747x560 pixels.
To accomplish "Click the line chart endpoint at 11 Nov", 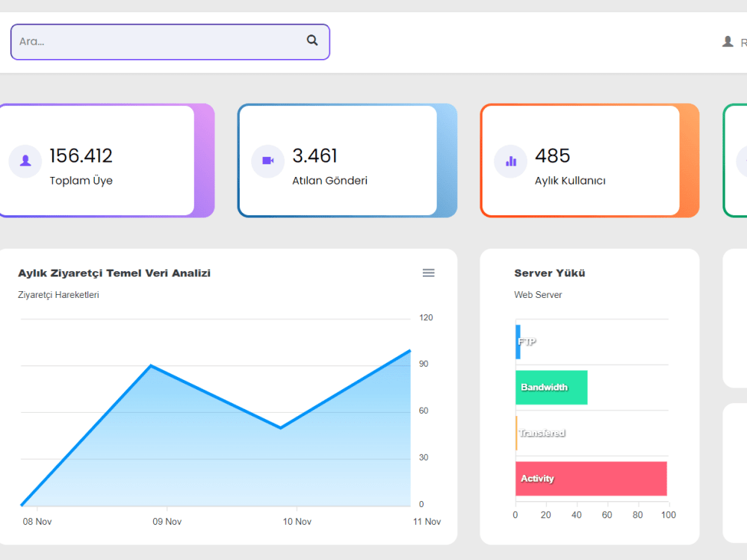I will click(409, 351).
